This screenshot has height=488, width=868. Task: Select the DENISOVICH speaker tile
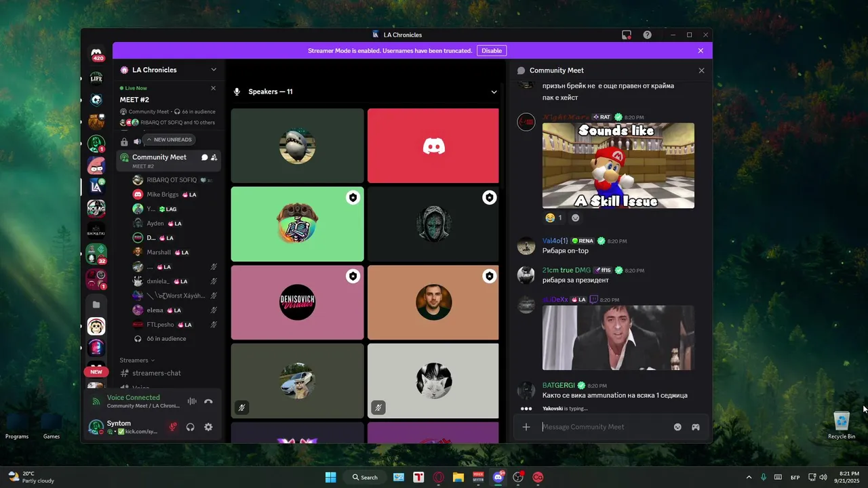(x=298, y=302)
